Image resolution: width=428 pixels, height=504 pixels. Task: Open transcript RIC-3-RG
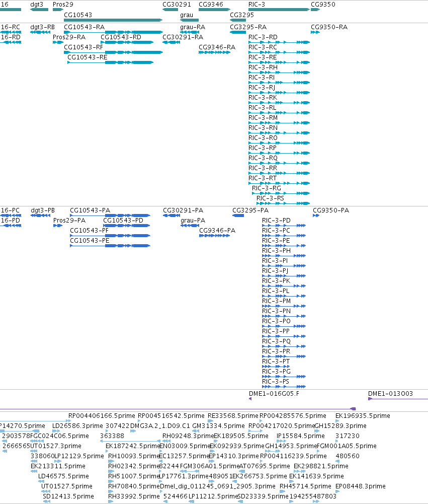(x=267, y=188)
